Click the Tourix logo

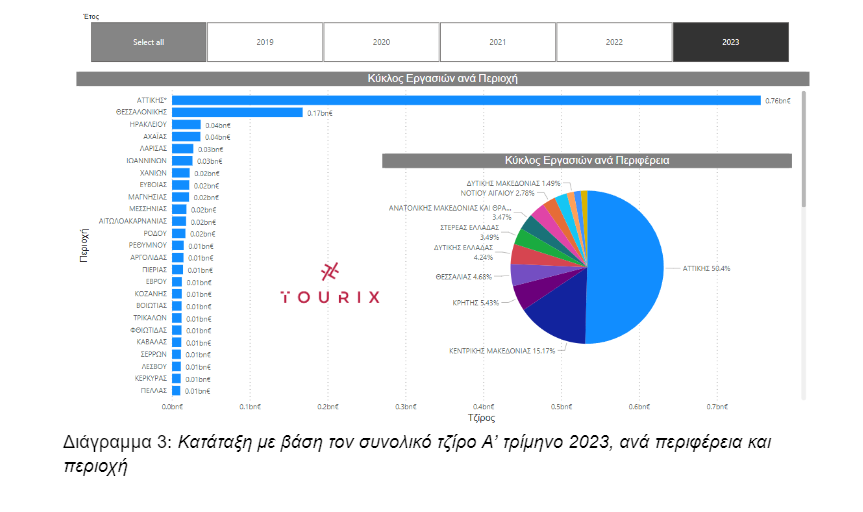(x=330, y=285)
